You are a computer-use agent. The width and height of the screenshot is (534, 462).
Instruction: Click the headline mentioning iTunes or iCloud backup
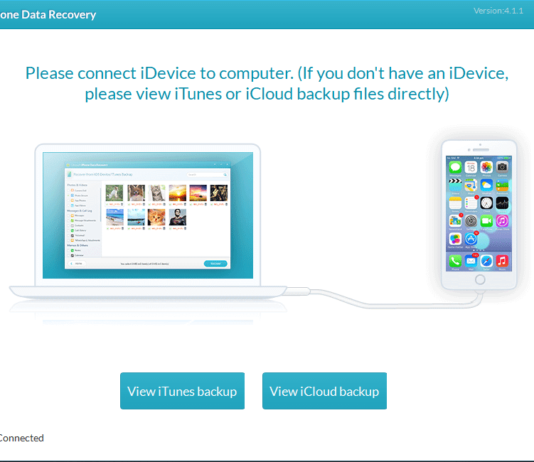[x=267, y=83]
